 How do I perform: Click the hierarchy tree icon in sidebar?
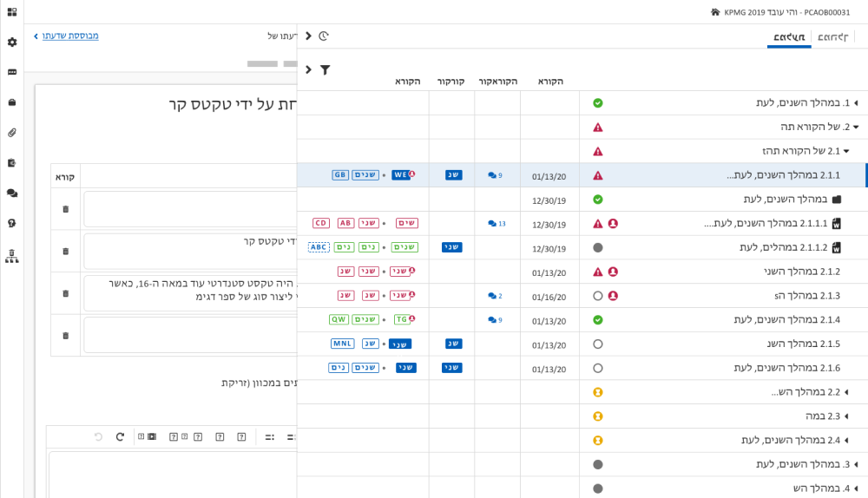pyautogui.click(x=12, y=255)
